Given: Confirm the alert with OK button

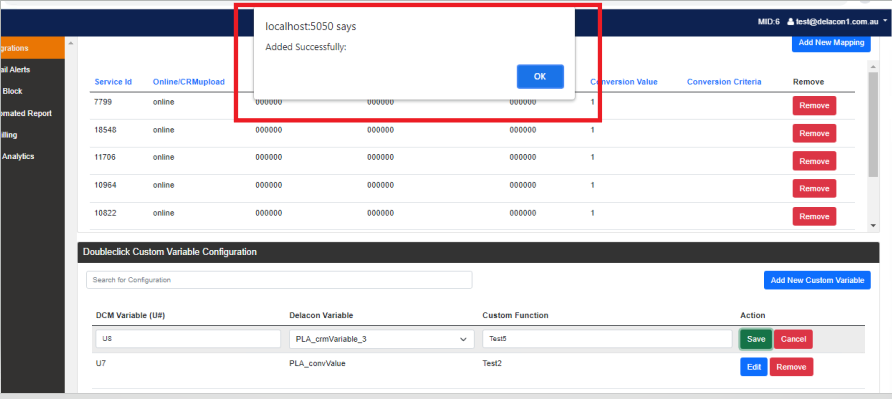Looking at the screenshot, I should click(540, 77).
